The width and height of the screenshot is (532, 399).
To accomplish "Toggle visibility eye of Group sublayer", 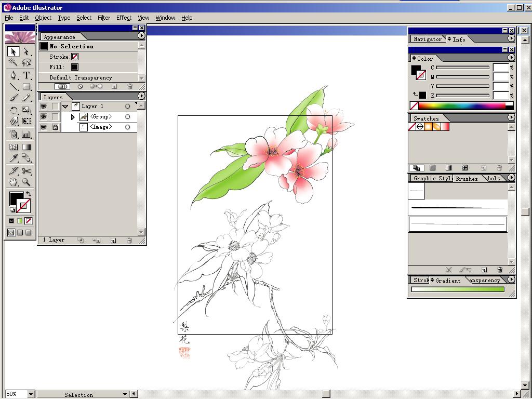I will coord(44,117).
